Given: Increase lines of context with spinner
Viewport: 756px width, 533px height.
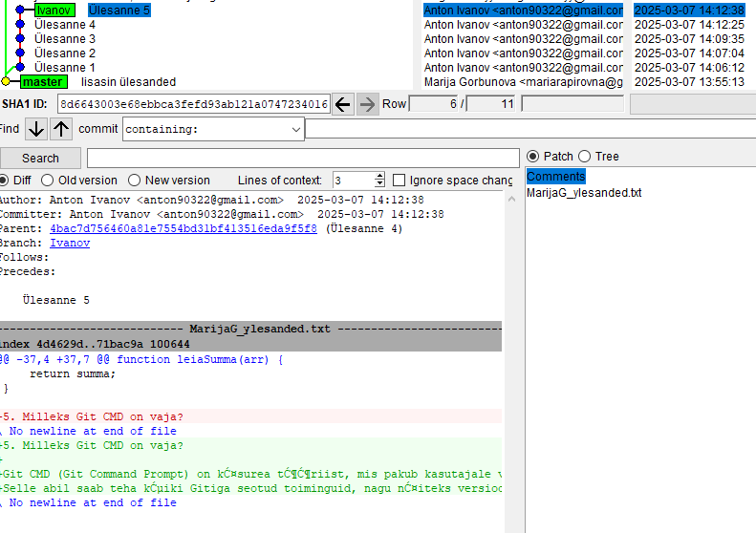Looking at the screenshot, I should pyautogui.click(x=379, y=176).
